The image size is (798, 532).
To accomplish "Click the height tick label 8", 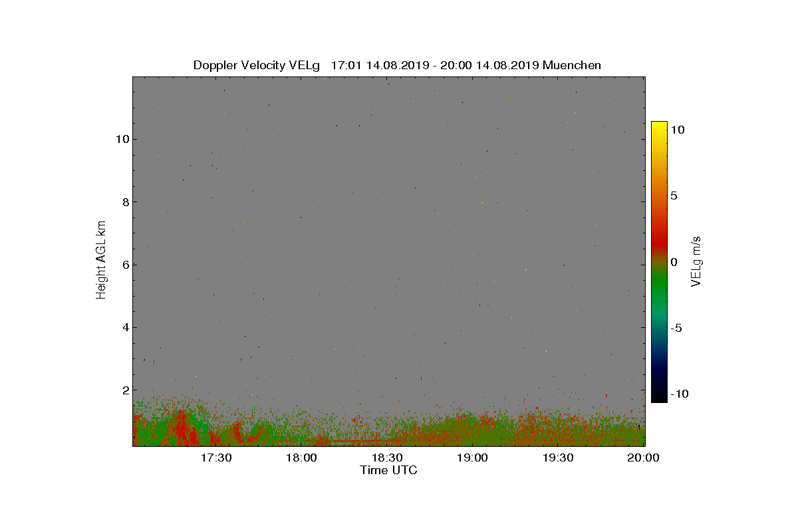I will pyautogui.click(x=124, y=201).
